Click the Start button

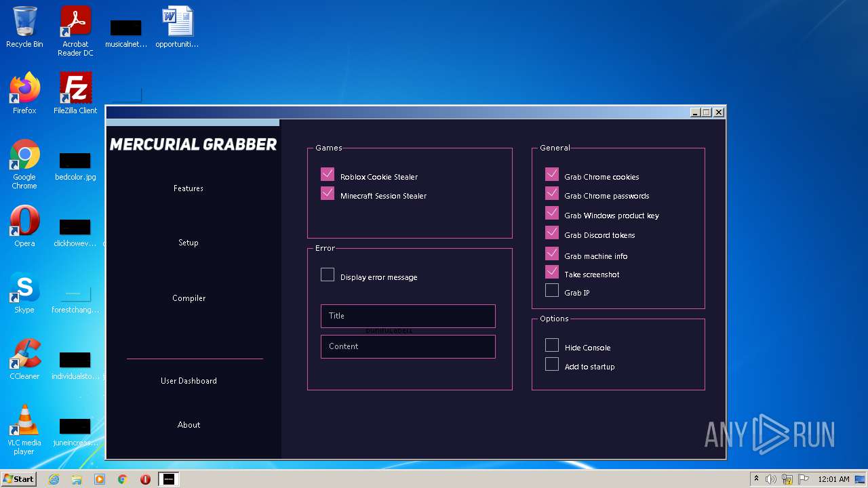point(18,479)
